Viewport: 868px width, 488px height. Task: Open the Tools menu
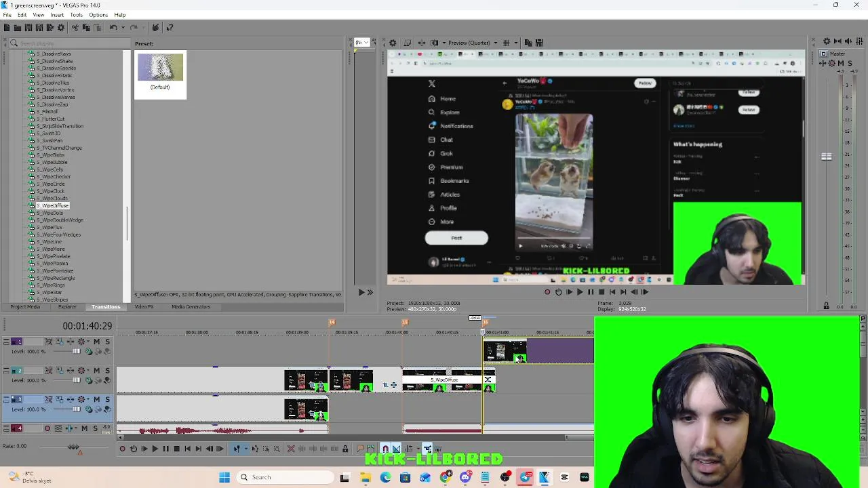76,15
